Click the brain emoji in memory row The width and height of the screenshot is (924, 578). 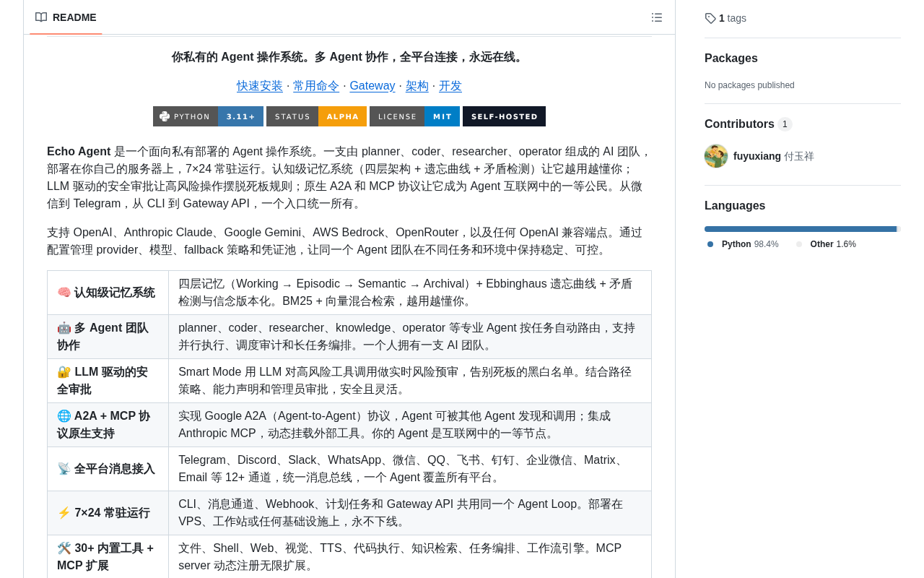point(64,293)
